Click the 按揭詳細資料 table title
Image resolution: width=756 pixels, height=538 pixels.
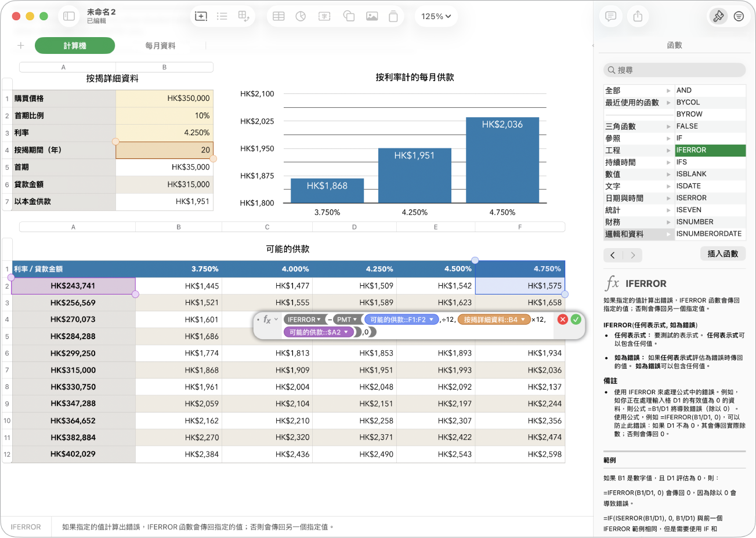click(113, 78)
